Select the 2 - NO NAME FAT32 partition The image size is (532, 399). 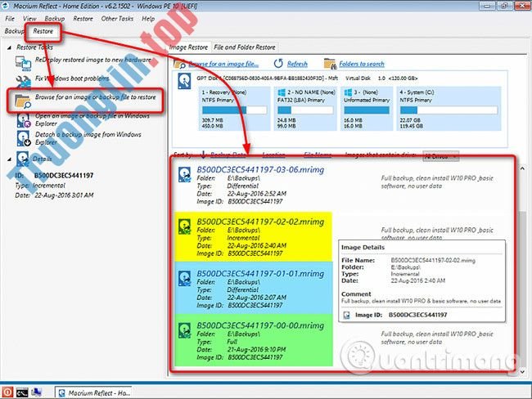click(x=305, y=109)
